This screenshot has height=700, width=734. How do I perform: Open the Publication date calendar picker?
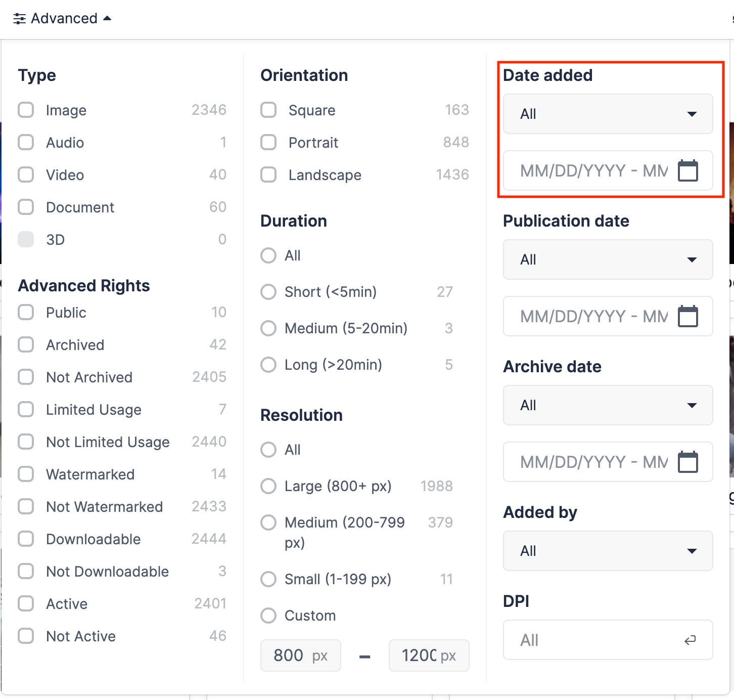pyautogui.click(x=687, y=316)
